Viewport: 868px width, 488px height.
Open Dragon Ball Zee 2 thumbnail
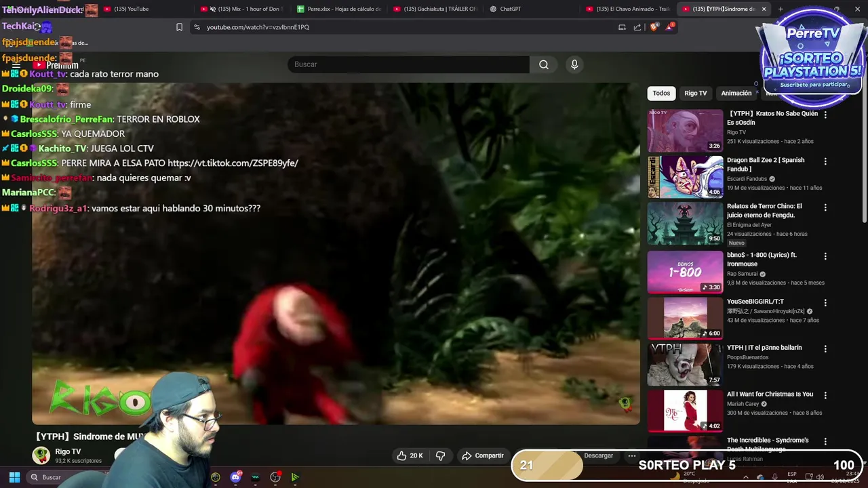[x=685, y=177]
